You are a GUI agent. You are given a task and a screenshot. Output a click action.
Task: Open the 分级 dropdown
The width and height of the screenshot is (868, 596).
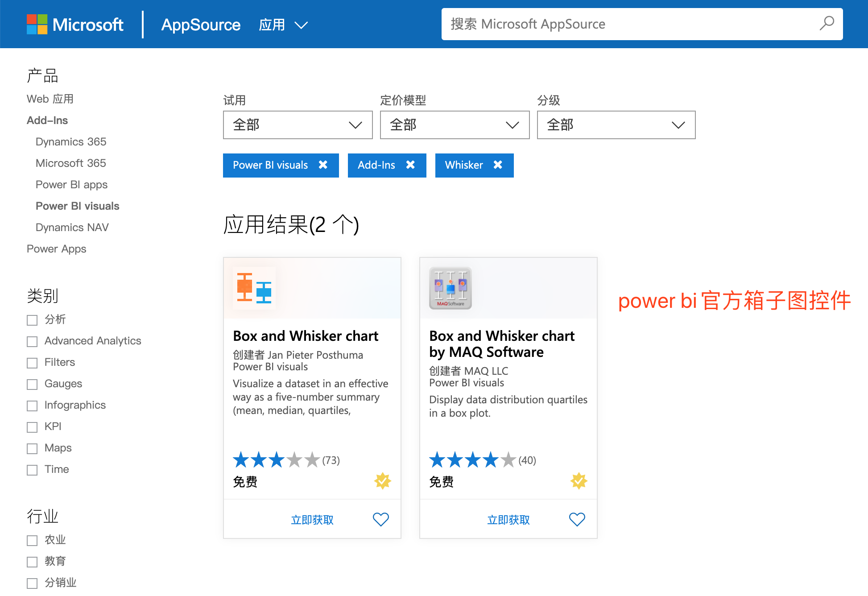point(616,125)
